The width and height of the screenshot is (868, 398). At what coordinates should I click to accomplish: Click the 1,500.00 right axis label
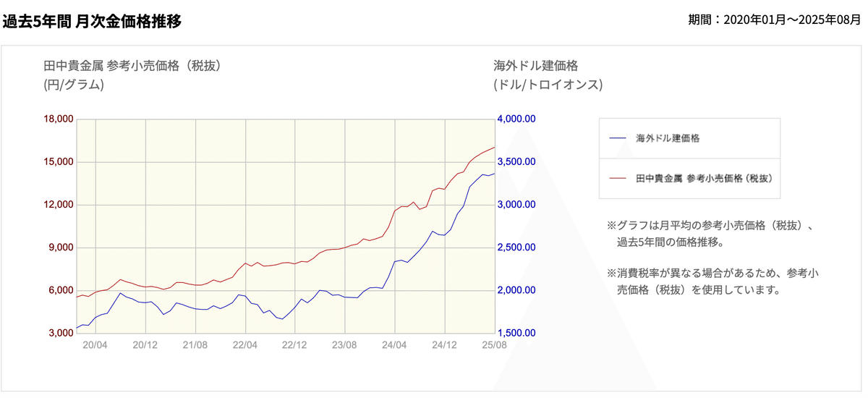point(516,334)
